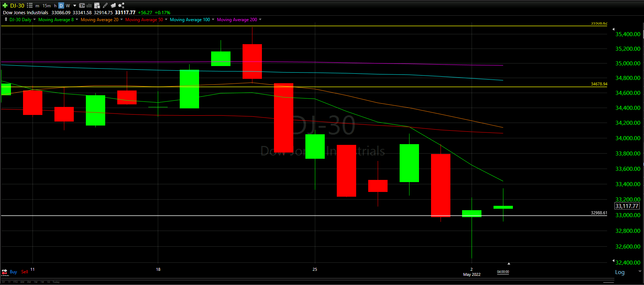Click the chart type bars icon
644x285 pixels.
[89, 5]
